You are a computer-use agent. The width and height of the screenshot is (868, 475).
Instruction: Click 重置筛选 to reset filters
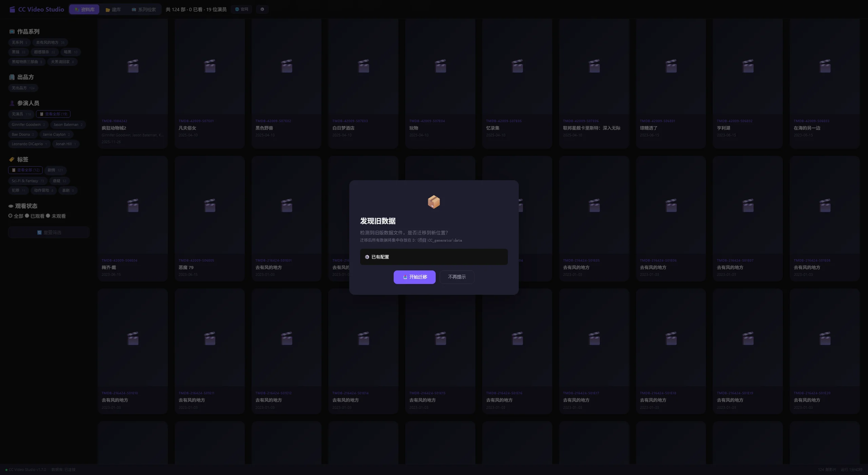[49, 232]
